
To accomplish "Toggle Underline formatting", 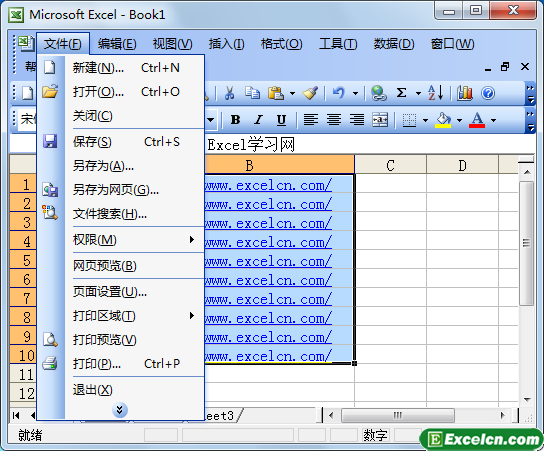I will point(281,120).
